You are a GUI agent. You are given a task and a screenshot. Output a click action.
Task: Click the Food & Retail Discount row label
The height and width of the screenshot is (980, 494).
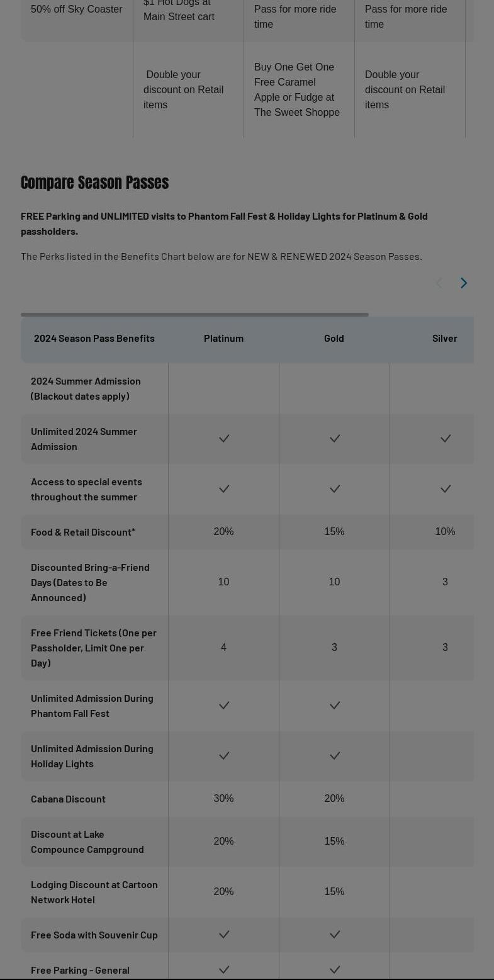pos(83,532)
